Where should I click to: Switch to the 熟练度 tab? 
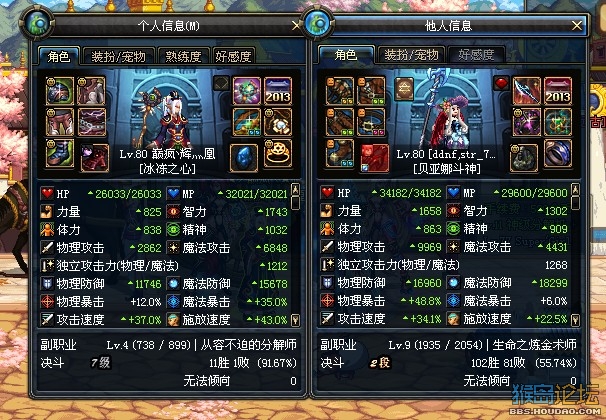pos(183,56)
